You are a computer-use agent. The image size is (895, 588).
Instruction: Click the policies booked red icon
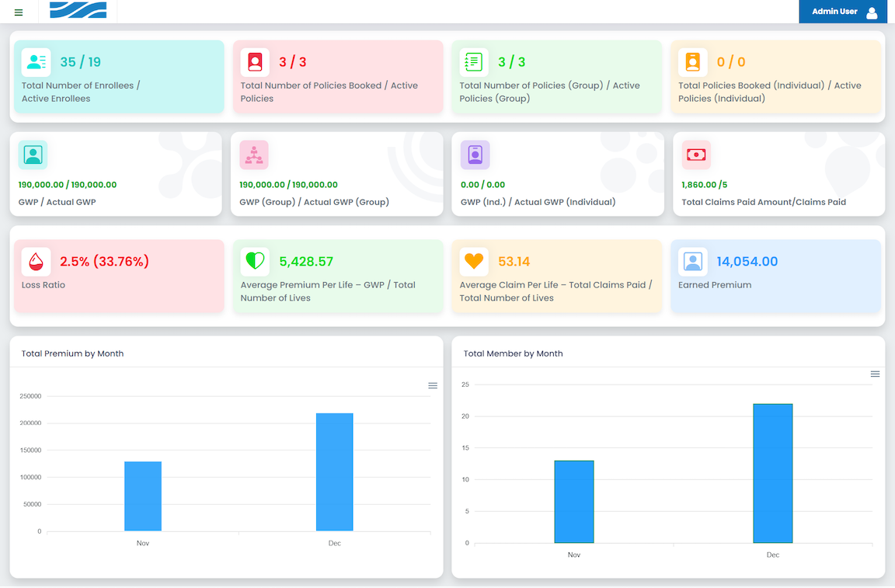tap(255, 62)
